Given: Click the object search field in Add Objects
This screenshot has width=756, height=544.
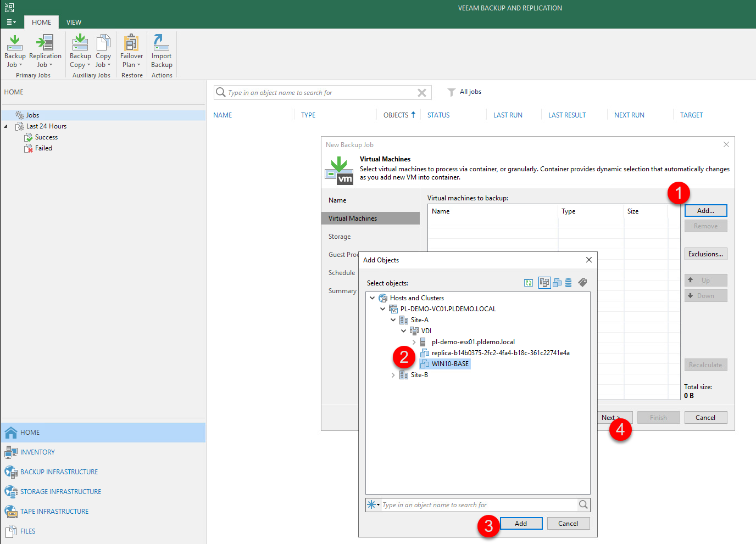Looking at the screenshot, I should pyautogui.click(x=478, y=505).
